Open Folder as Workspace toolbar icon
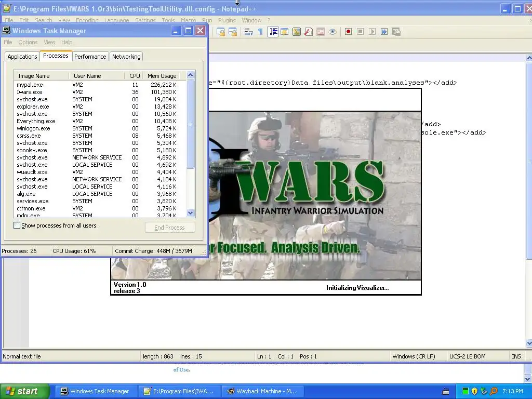Screen dimensions: 532x399 [320, 32]
